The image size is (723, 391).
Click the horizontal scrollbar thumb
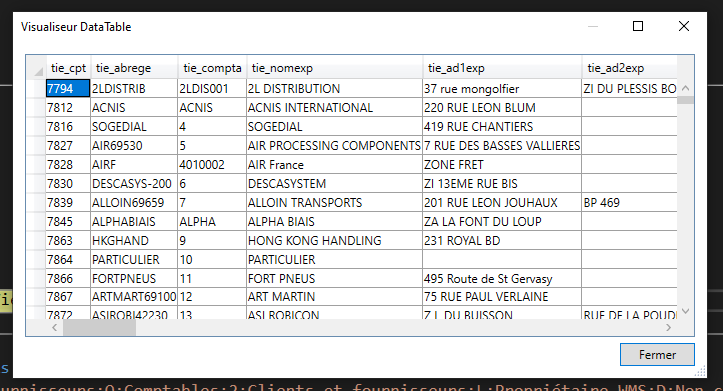tap(100, 327)
